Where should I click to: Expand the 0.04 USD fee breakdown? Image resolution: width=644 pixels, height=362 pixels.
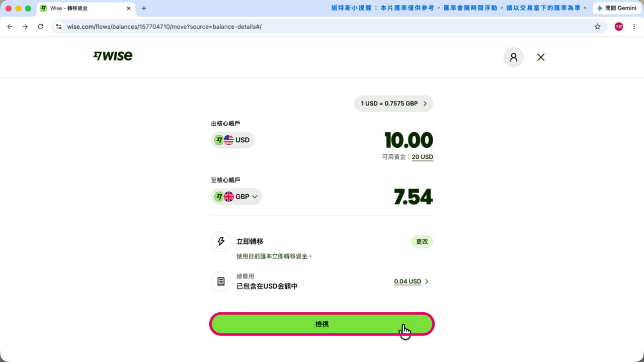(x=412, y=282)
